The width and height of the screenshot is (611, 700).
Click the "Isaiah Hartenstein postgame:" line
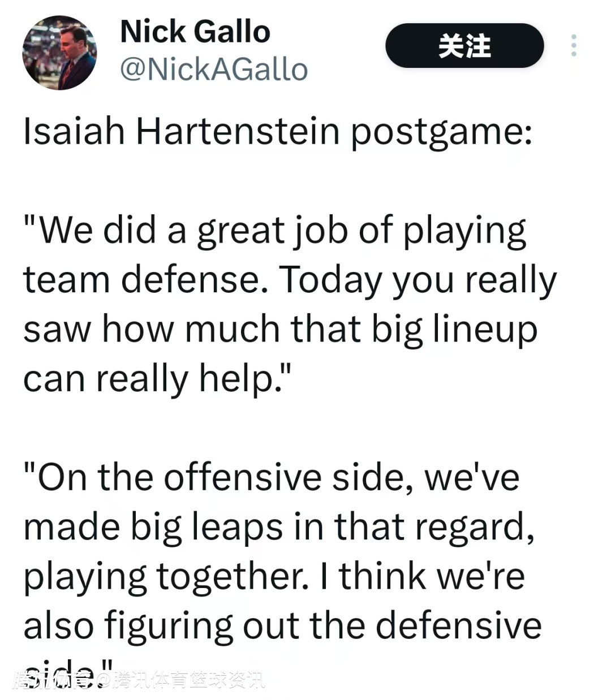pyautogui.click(x=277, y=131)
